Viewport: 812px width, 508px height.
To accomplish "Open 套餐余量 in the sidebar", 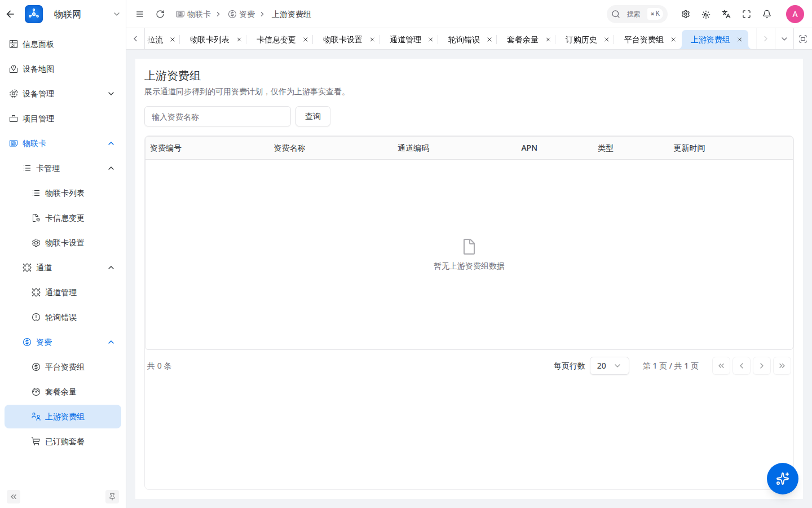I will click(x=63, y=392).
